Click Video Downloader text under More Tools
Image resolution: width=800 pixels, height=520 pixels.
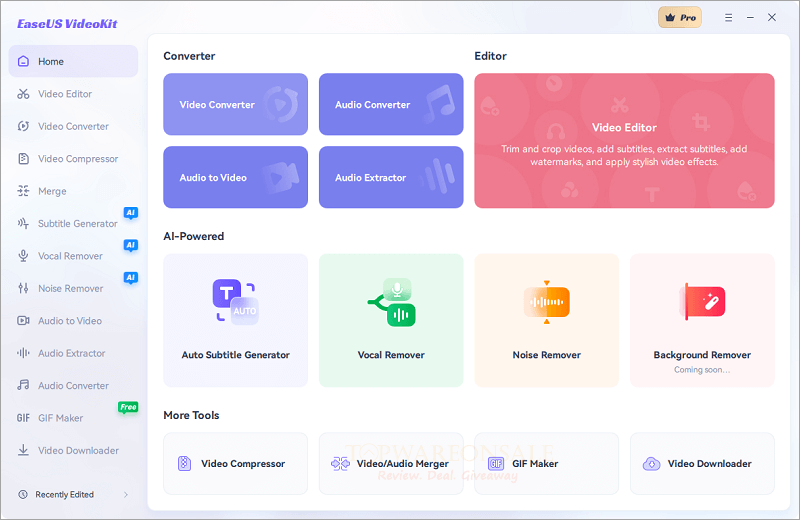point(710,464)
